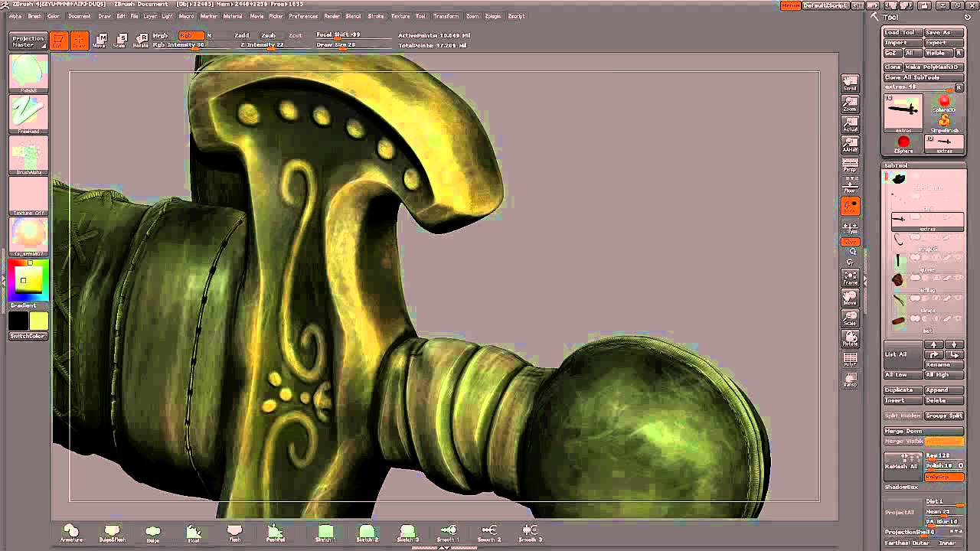Screen dimensions: 980x551
Task: Click the Merge Down button
Action: 924,431
